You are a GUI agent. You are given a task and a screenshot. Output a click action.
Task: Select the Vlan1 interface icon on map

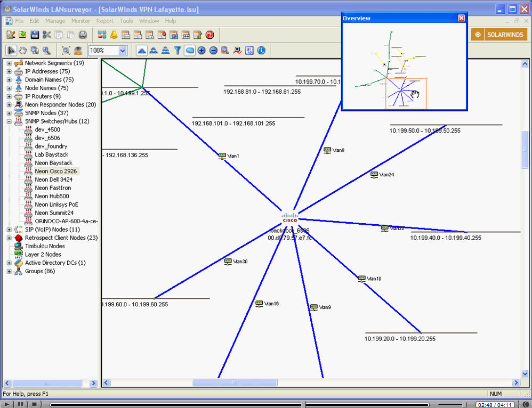click(222, 156)
